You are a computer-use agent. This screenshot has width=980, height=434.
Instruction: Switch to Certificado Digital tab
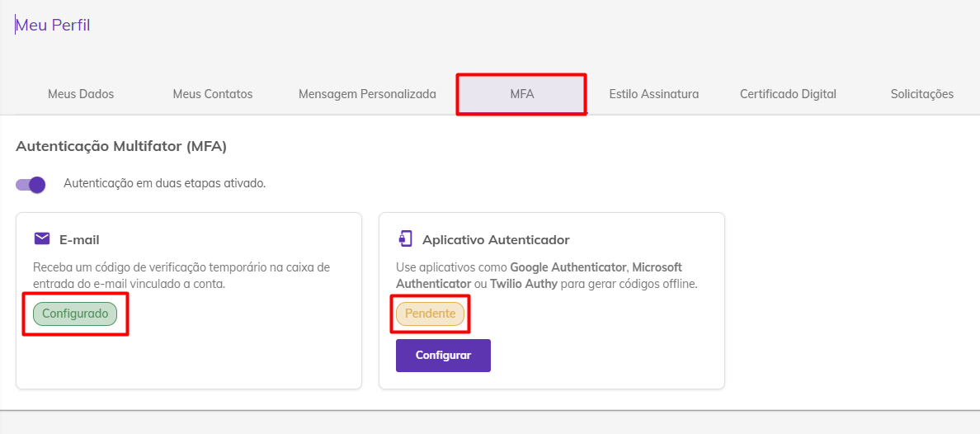coord(788,94)
